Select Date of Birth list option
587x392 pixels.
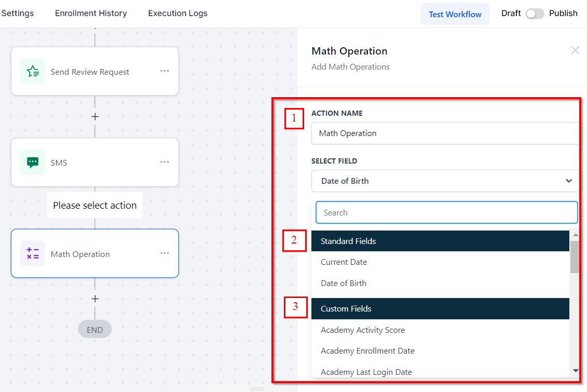click(x=440, y=283)
